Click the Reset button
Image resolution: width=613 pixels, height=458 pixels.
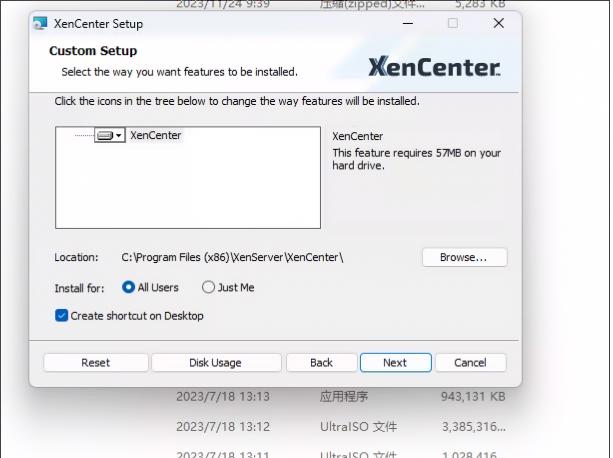pos(96,363)
